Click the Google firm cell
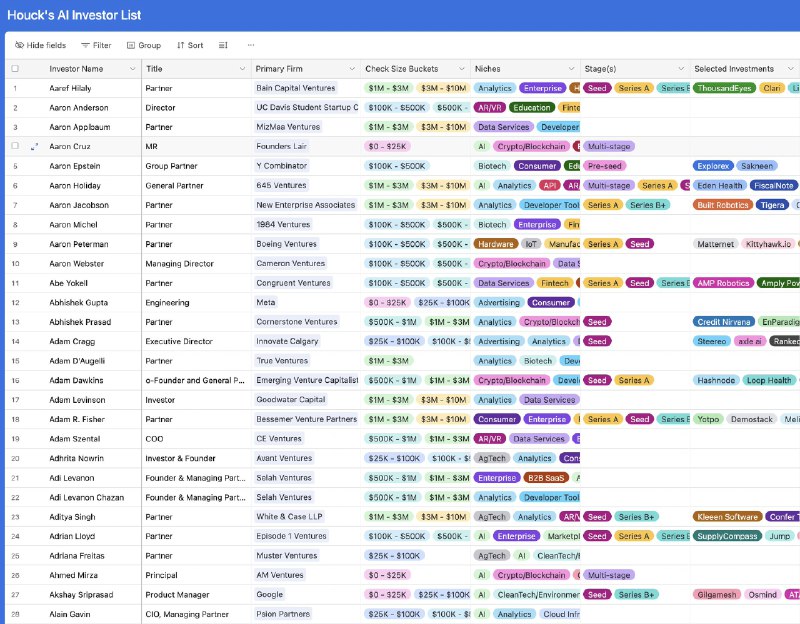The height and width of the screenshot is (624, 800). point(269,594)
